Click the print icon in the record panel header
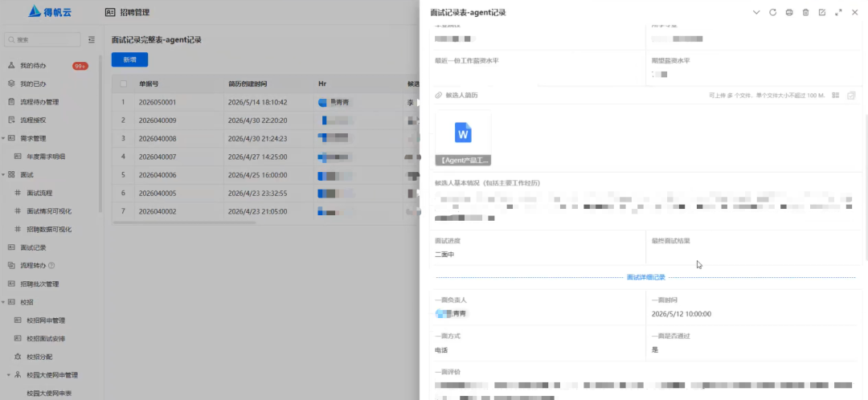Viewport: 868px width, 400px height. (x=789, y=12)
